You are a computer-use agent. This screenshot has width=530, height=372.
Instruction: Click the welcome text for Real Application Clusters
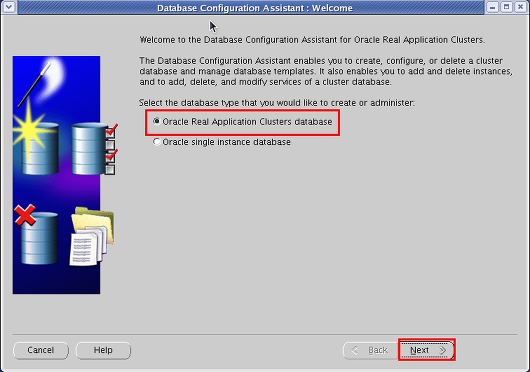pyautogui.click(x=312, y=40)
